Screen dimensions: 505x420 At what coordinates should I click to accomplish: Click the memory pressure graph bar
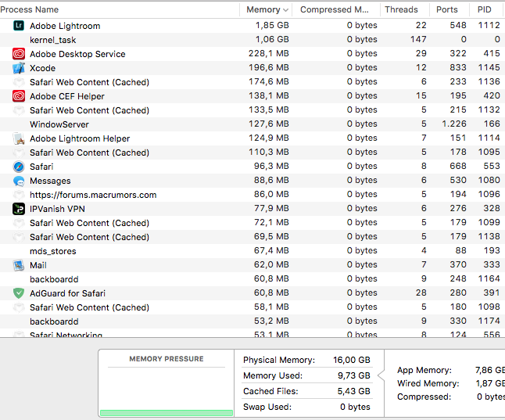point(167,413)
